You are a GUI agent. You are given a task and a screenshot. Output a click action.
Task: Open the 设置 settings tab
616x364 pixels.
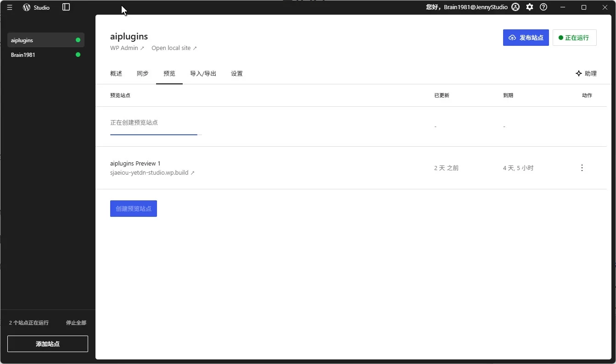237,73
